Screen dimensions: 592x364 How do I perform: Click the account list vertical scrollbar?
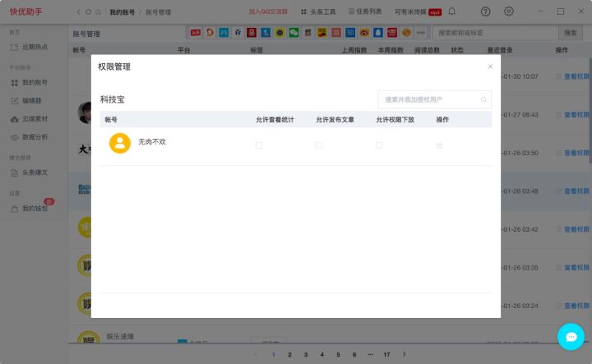tap(590, 111)
